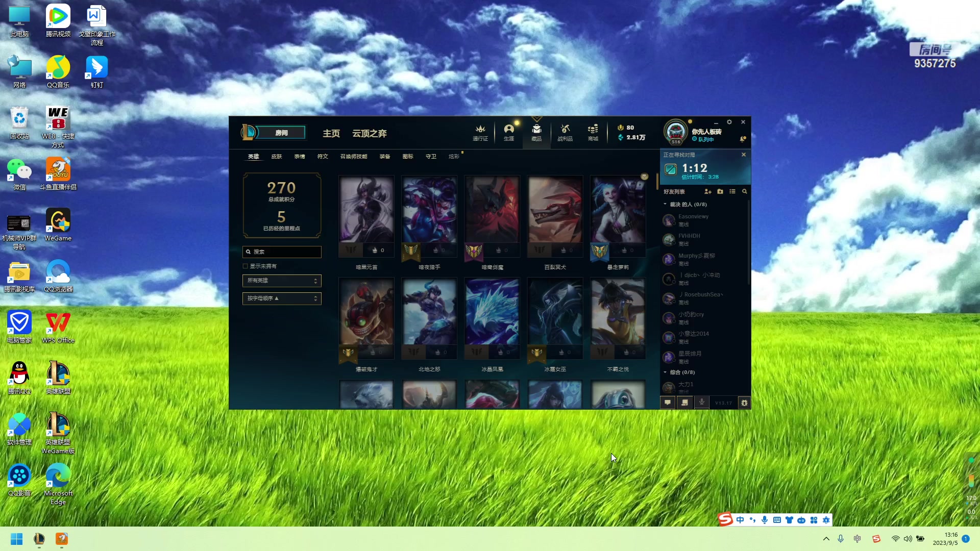The height and width of the screenshot is (551, 980).
Task: Open WPS Office desktop icon
Action: [x=58, y=327]
